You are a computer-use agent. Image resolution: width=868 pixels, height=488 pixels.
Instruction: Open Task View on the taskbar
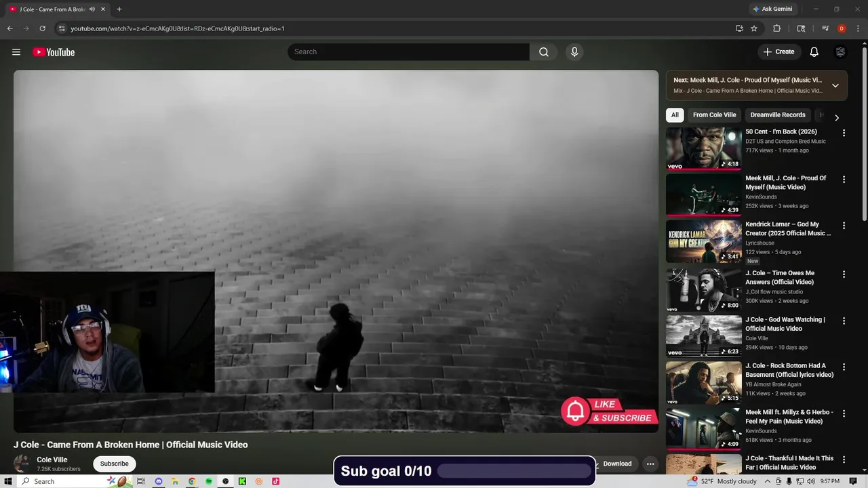(x=141, y=481)
